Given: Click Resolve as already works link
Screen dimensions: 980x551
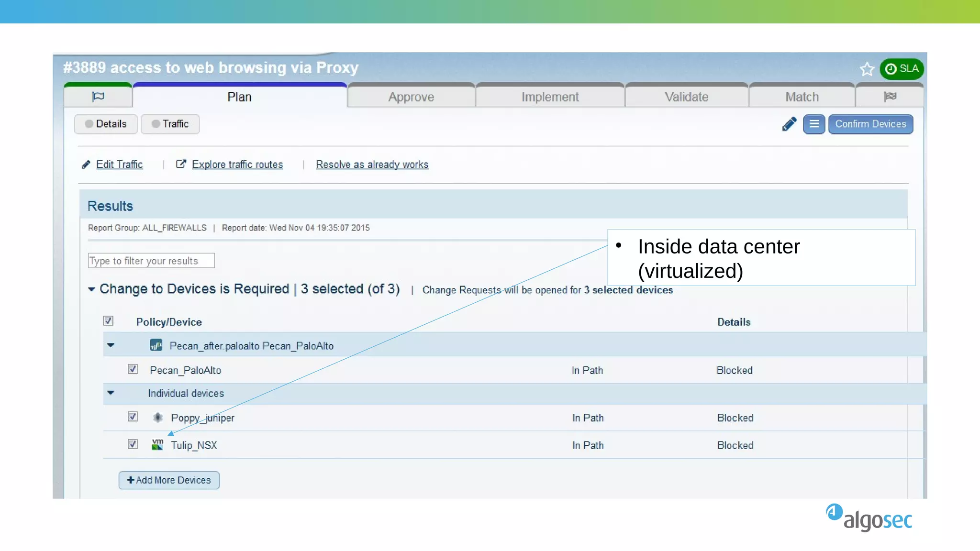Looking at the screenshot, I should pyautogui.click(x=372, y=165).
